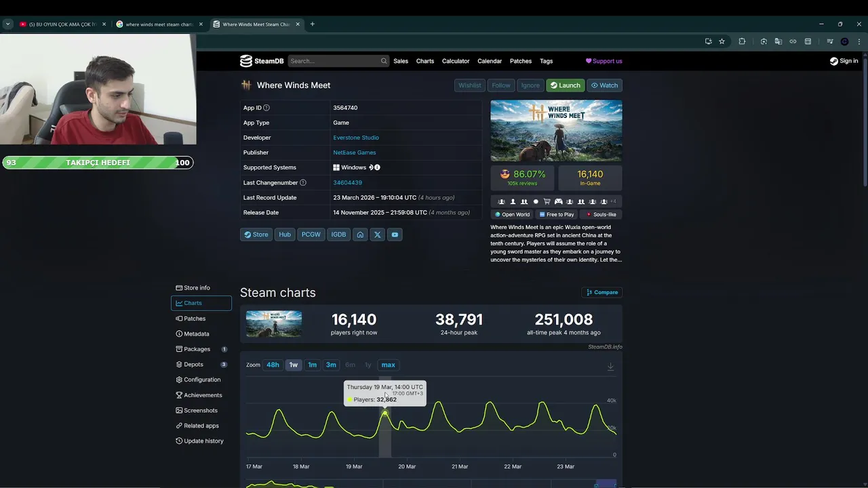Open the tab search dropdown arrow
This screenshot has width=868, height=488.
tap(7, 24)
